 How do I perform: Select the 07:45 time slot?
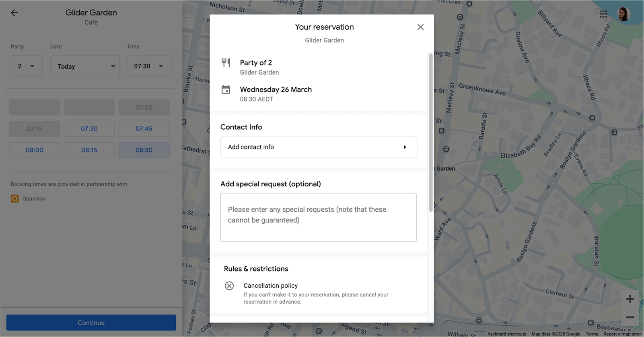(144, 129)
